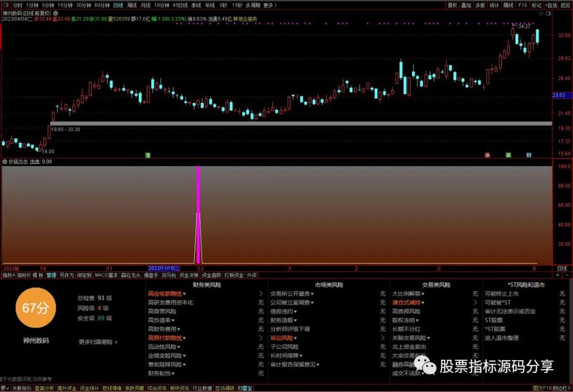Click 叠加 button in top toolbar
The height and width of the screenshot is (392, 573).
tap(466, 5)
